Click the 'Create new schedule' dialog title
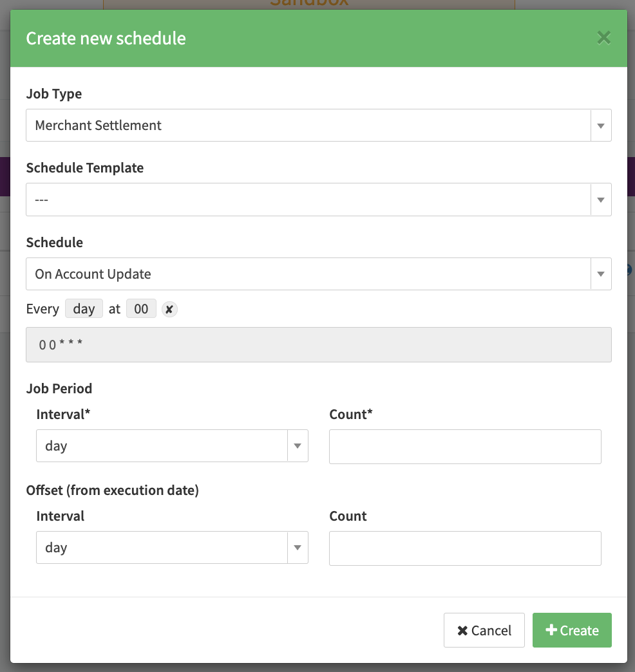This screenshot has height=672, width=635. point(106,39)
